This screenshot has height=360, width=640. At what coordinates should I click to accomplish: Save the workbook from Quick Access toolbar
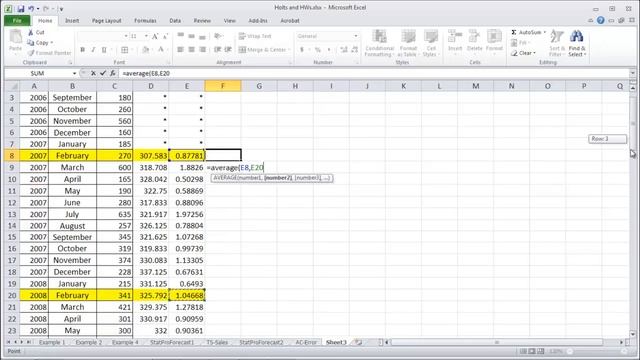coord(20,9)
